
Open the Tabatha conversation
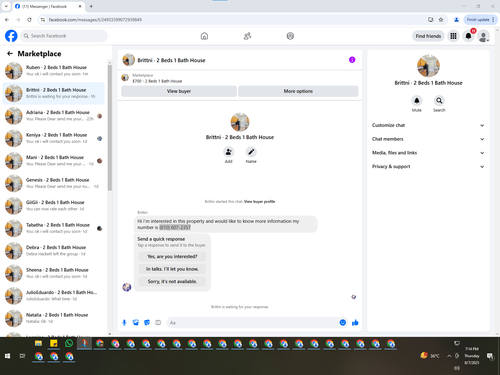(x=54, y=228)
